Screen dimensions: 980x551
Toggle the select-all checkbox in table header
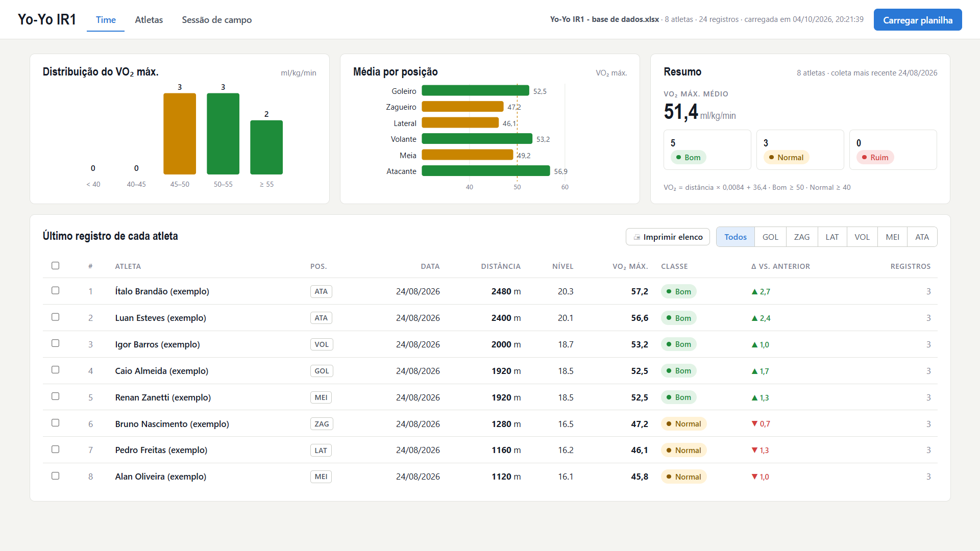coord(55,266)
